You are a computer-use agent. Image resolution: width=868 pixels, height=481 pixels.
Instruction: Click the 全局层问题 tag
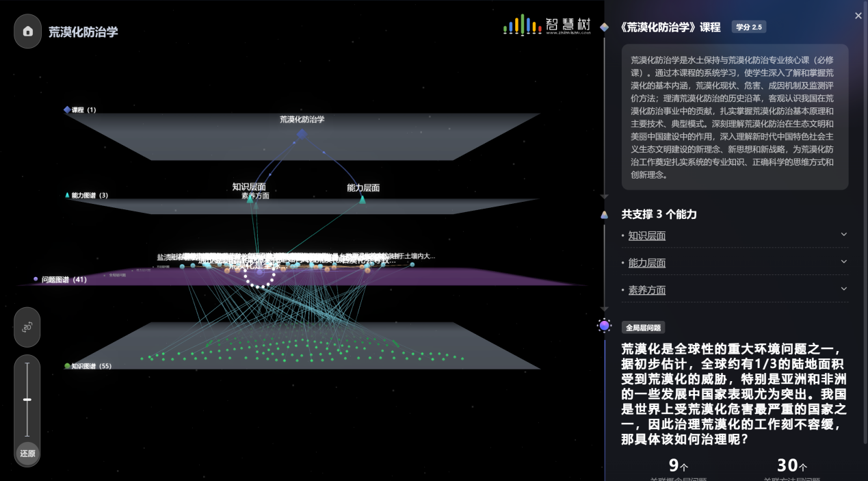pos(642,328)
